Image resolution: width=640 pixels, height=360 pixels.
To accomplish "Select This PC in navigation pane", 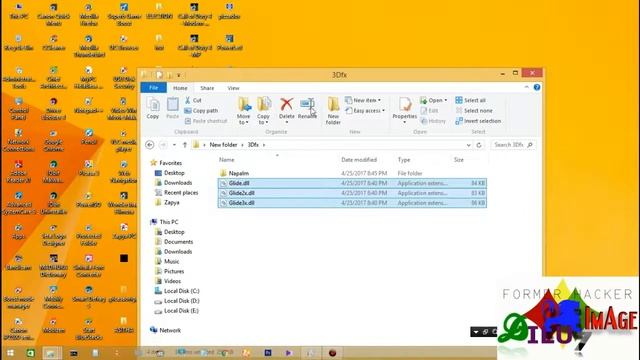I will (169, 222).
